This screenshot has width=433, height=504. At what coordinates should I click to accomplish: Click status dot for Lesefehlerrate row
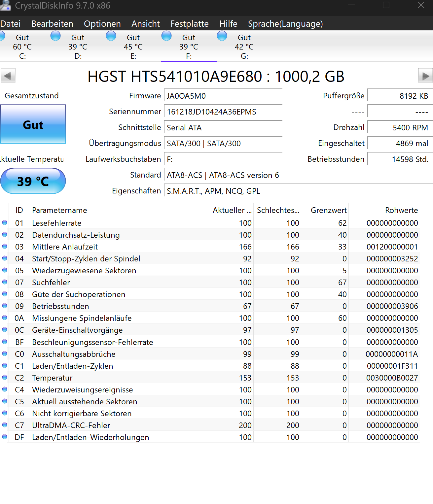(5, 222)
